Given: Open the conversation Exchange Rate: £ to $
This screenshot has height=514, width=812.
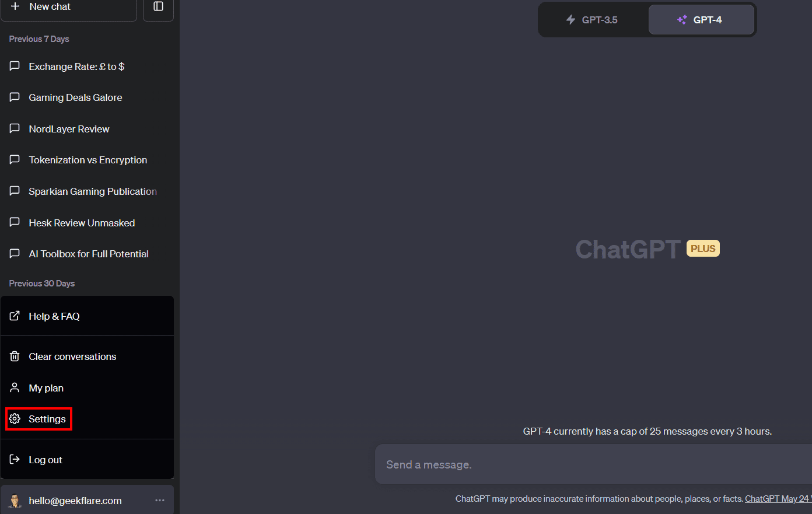Looking at the screenshot, I should 76,66.
